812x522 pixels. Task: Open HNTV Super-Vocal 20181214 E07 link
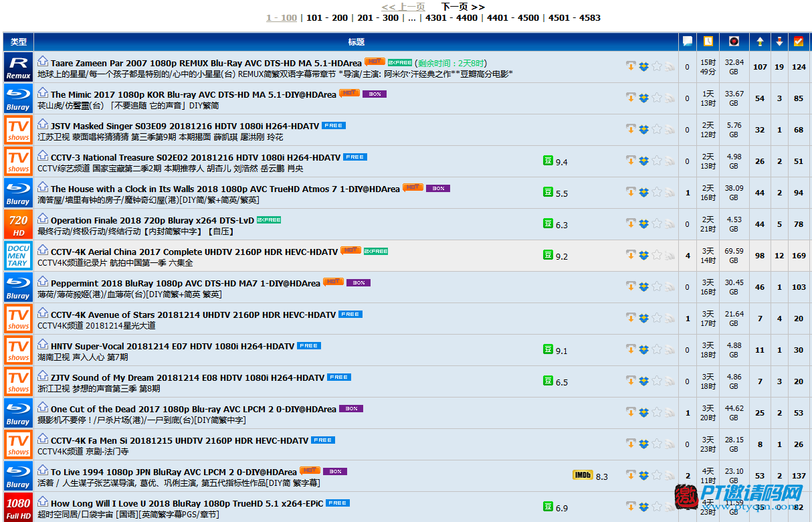pyautogui.click(x=173, y=346)
